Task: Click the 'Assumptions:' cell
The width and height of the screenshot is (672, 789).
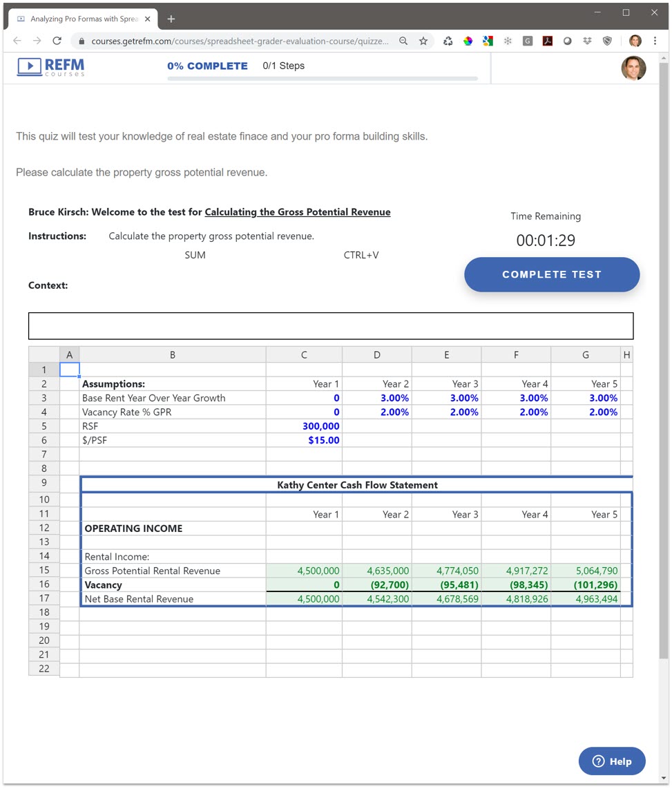Action: pos(173,384)
